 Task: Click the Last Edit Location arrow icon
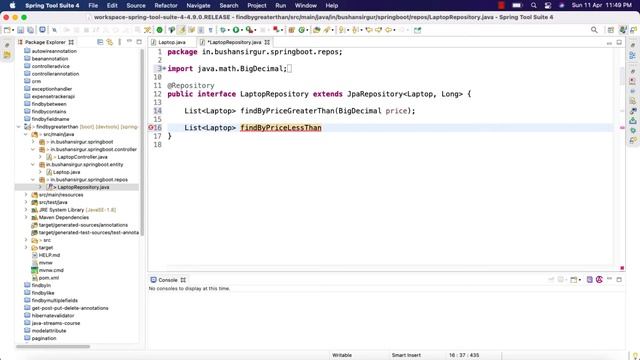coord(369,30)
